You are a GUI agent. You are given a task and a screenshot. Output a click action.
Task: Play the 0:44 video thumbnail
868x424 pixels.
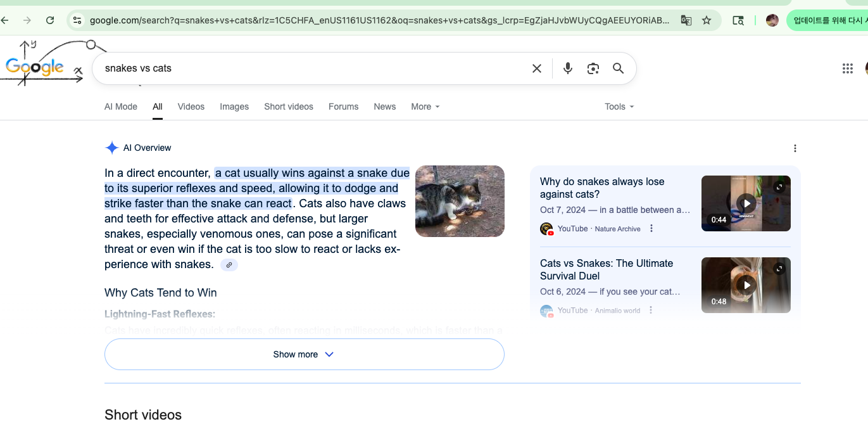[x=746, y=203]
